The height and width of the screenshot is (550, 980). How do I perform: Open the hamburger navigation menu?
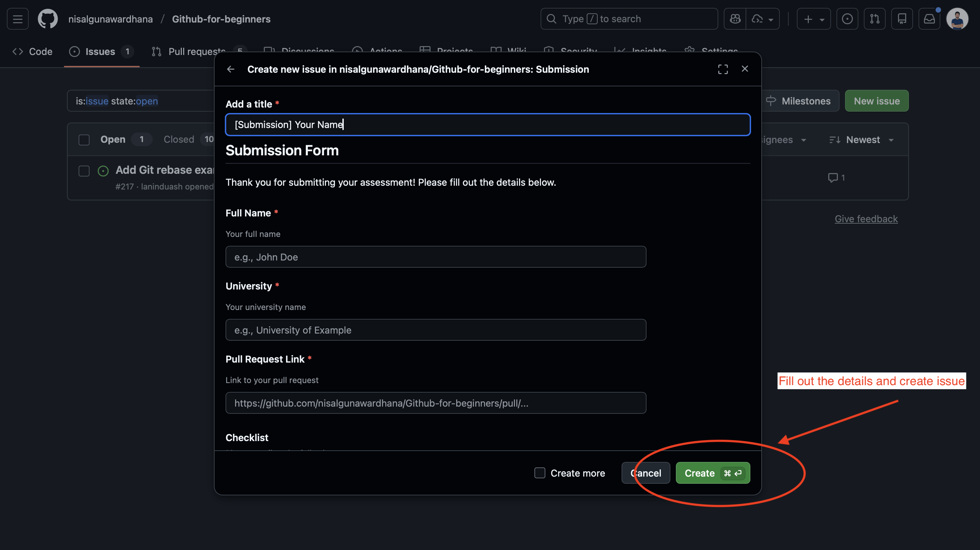pyautogui.click(x=17, y=19)
